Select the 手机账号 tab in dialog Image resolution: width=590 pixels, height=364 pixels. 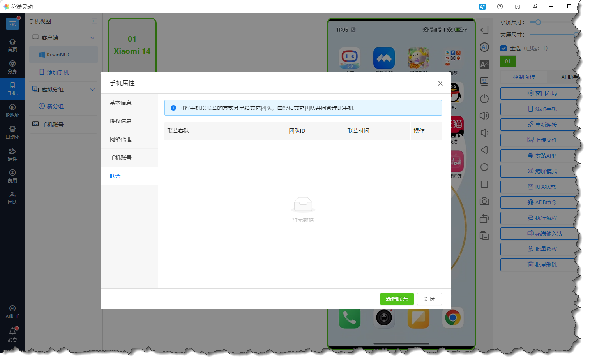click(x=129, y=158)
